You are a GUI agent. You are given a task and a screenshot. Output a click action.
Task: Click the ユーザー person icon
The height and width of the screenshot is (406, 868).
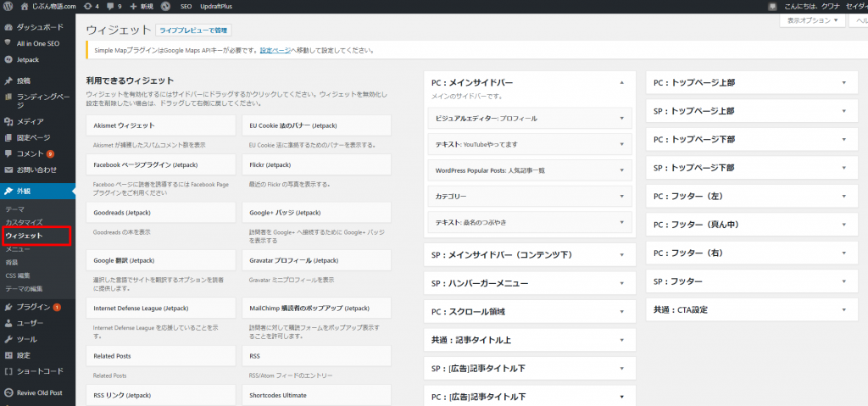point(8,323)
